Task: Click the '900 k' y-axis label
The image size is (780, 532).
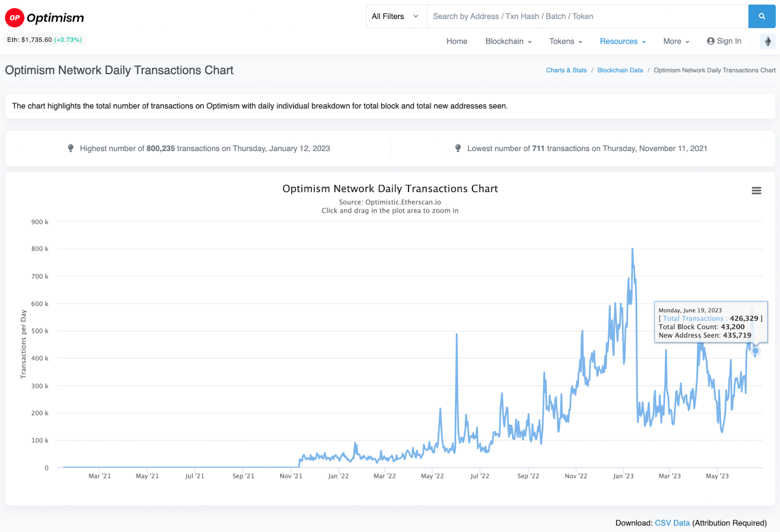Action: [40, 222]
